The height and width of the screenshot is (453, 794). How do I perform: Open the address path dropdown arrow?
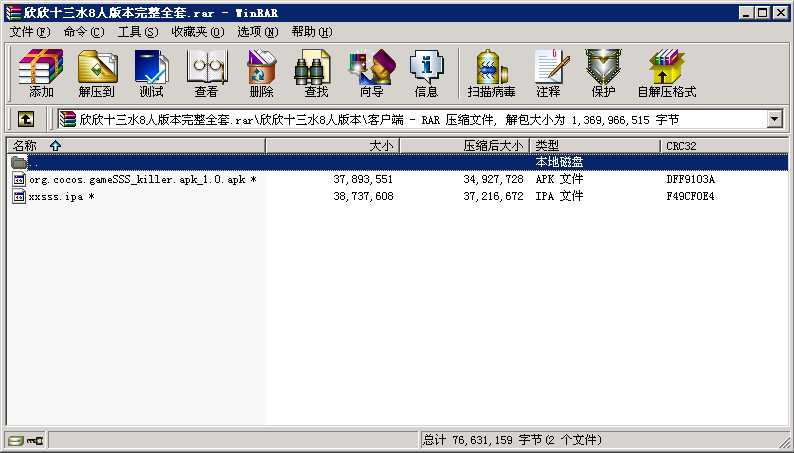click(x=774, y=120)
